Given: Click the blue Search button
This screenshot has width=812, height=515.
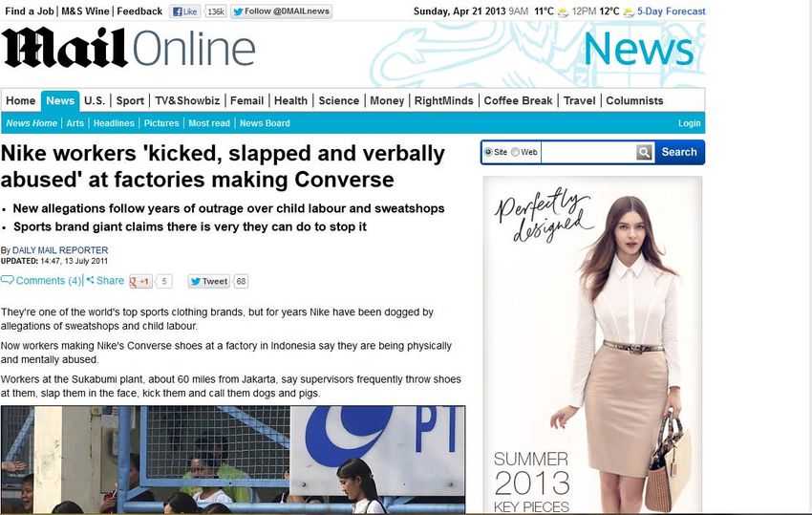Looking at the screenshot, I should pyautogui.click(x=679, y=152).
